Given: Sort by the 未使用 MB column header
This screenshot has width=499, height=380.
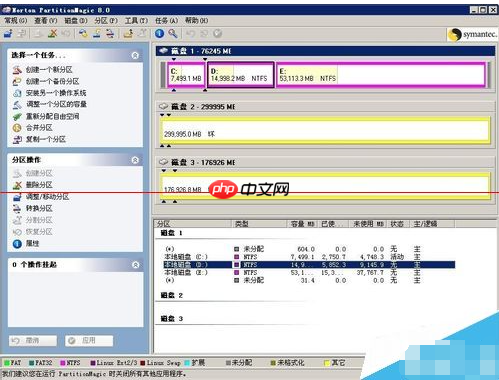Looking at the screenshot, I should coord(369,224).
